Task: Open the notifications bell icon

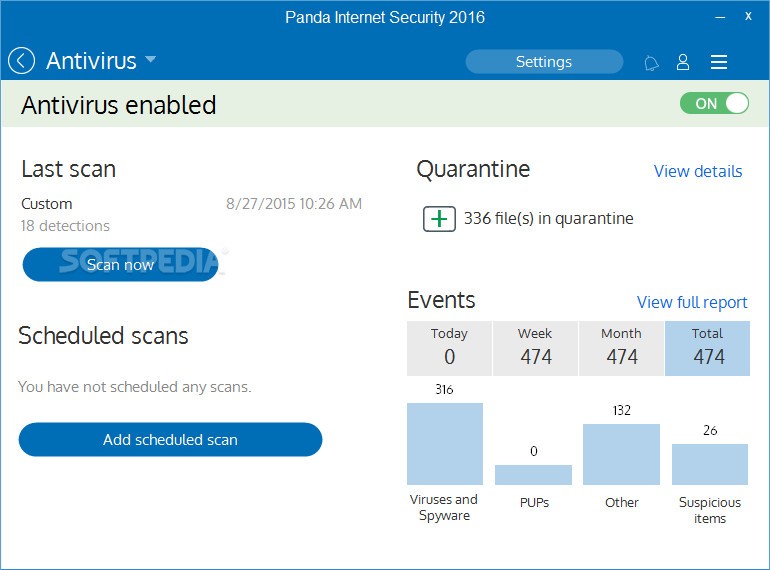Action: point(651,63)
